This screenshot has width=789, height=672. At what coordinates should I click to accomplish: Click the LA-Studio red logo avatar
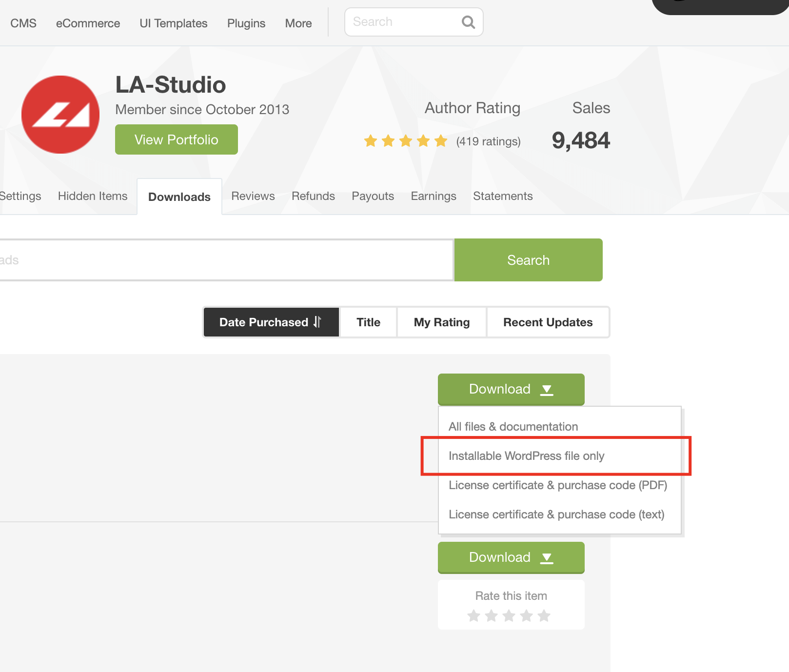point(60,115)
